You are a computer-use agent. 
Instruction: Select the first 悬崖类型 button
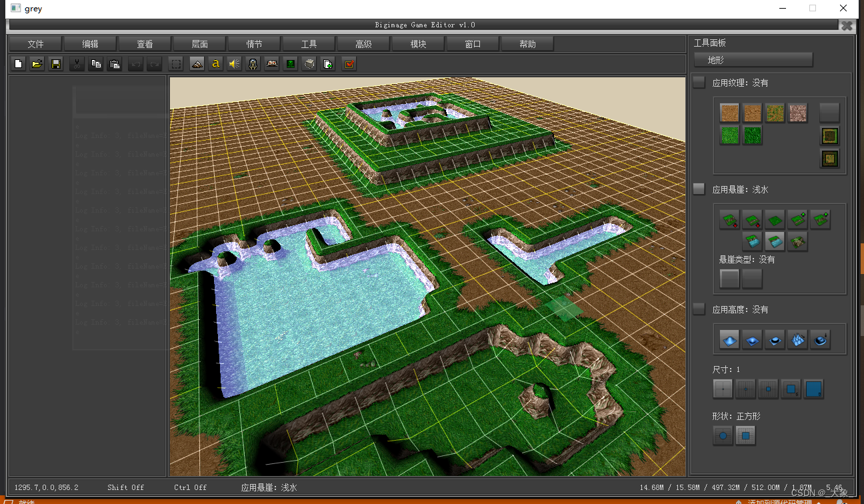(x=729, y=279)
